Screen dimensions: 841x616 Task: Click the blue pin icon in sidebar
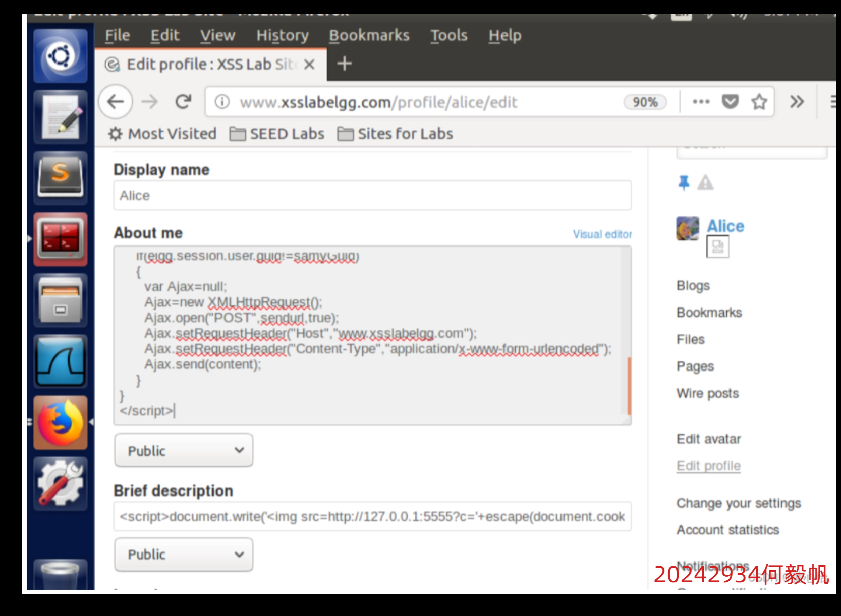(x=684, y=182)
